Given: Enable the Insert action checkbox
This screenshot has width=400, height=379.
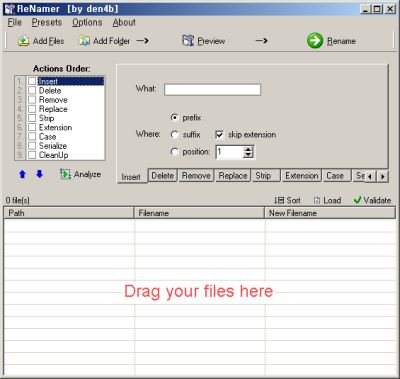Looking at the screenshot, I should (32, 81).
